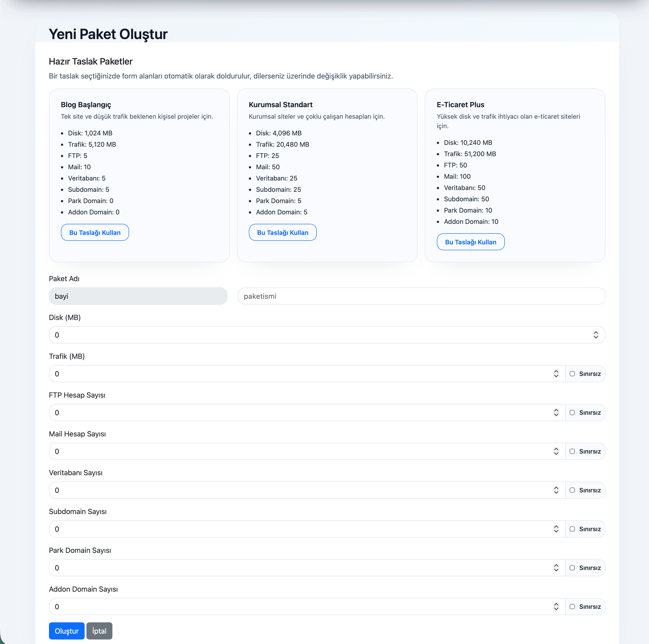649x644 pixels.
Task: Enable Sınırsız checkbox for Trafik
Action: coord(573,374)
